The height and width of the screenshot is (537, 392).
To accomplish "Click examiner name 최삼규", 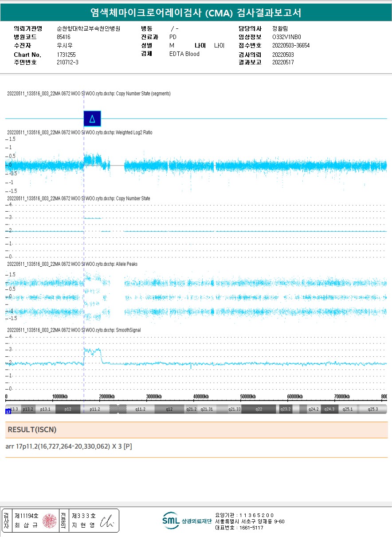I will pyautogui.click(x=27, y=525).
